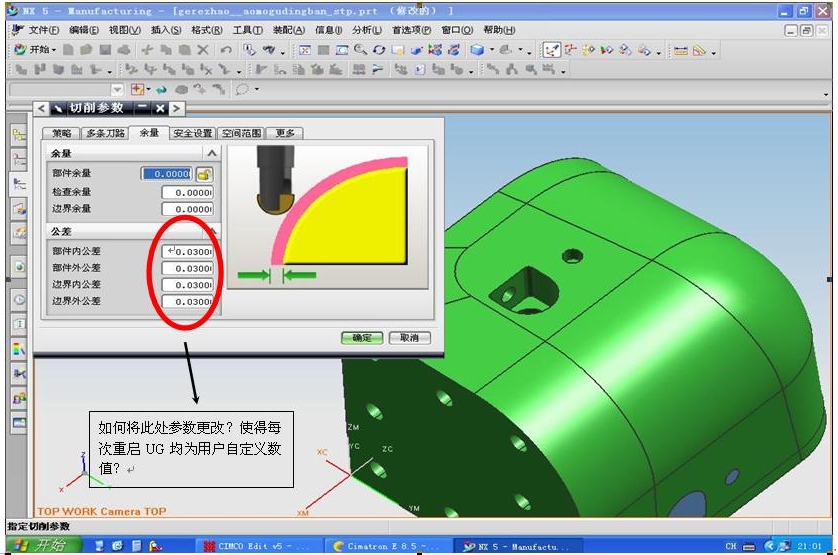Viewport: 838px width, 555px height.
Task: Click the snap point toolbar icon
Action: coord(137,89)
